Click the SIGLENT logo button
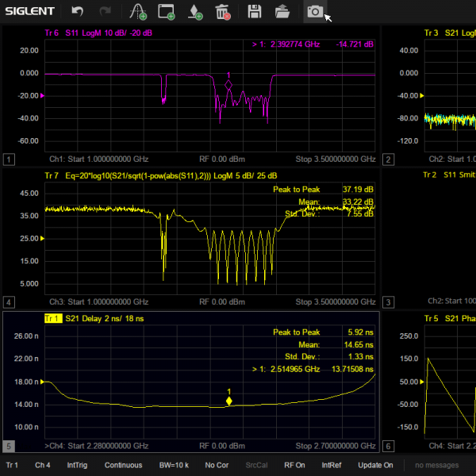Image resolution: width=476 pixels, height=476 pixels. click(x=28, y=11)
